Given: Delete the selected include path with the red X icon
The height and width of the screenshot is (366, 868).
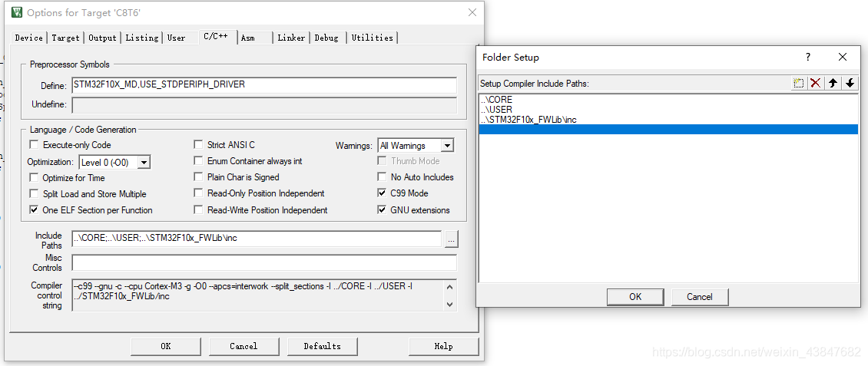Looking at the screenshot, I should pyautogui.click(x=816, y=83).
